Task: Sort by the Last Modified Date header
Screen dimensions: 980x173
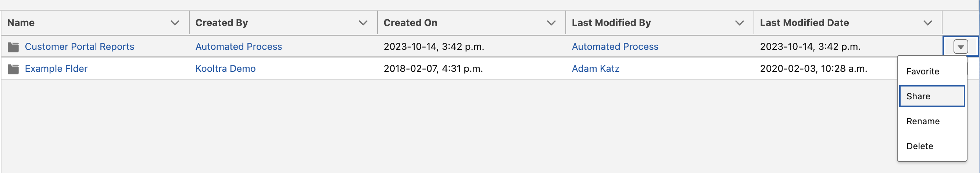Action: 804,23
